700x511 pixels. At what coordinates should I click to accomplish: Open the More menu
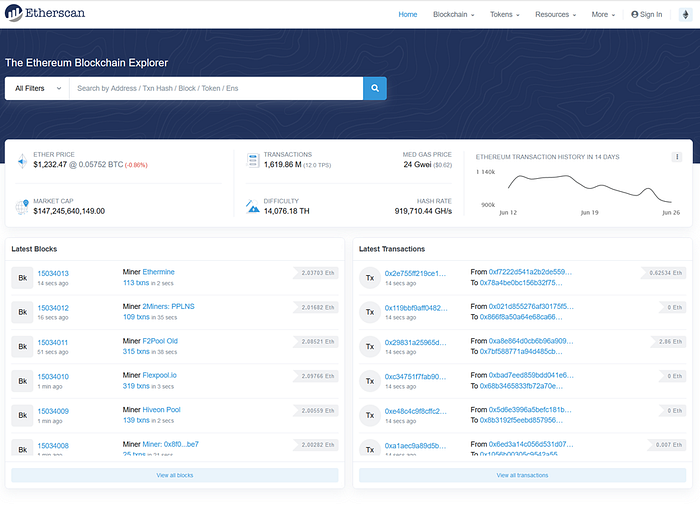603,14
